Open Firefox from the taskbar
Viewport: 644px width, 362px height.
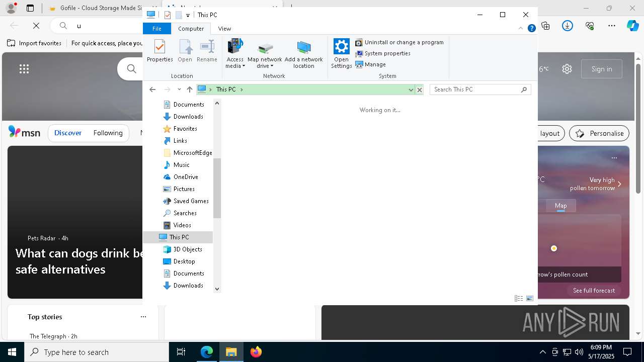point(256,352)
